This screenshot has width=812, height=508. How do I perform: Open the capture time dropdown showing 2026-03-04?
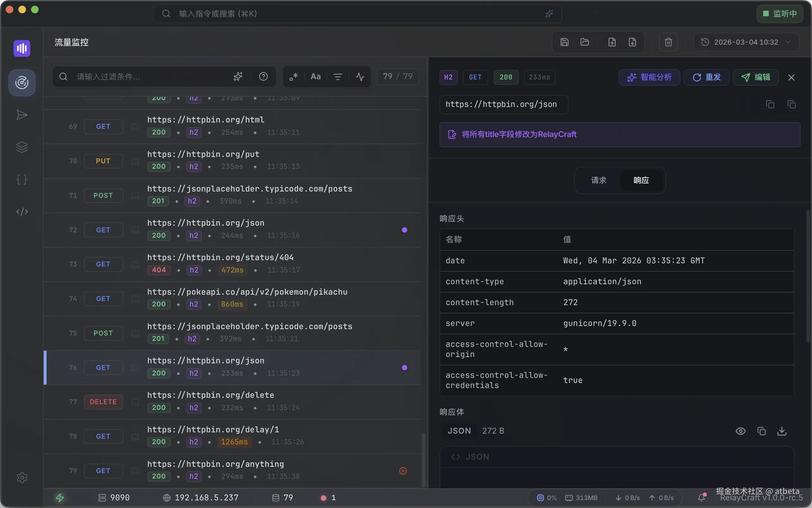click(745, 42)
